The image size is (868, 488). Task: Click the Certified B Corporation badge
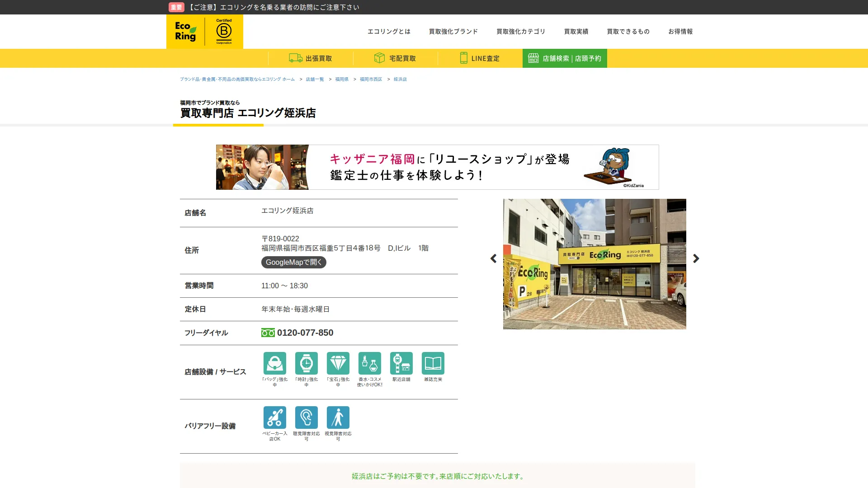pyautogui.click(x=224, y=32)
